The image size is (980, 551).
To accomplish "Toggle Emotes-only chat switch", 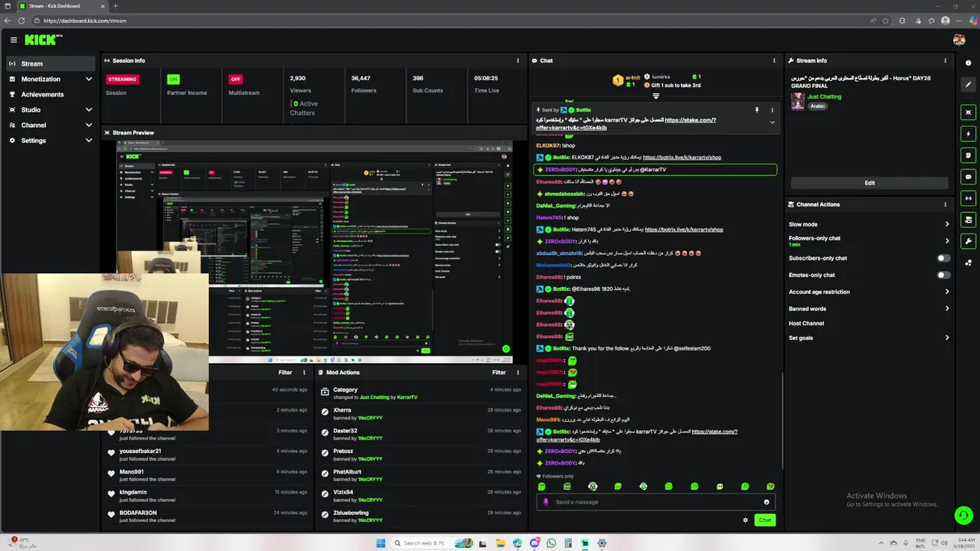I will [x=943, y=275].
